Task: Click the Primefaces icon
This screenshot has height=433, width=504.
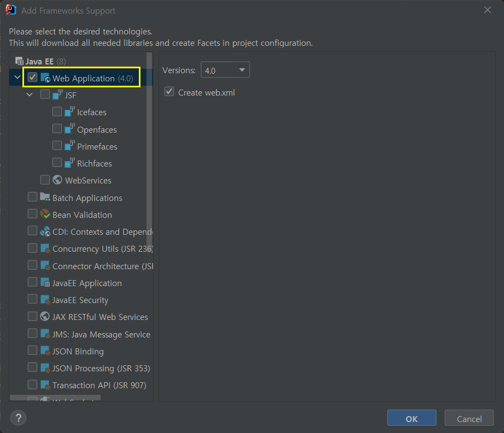Action: [69, 146]
